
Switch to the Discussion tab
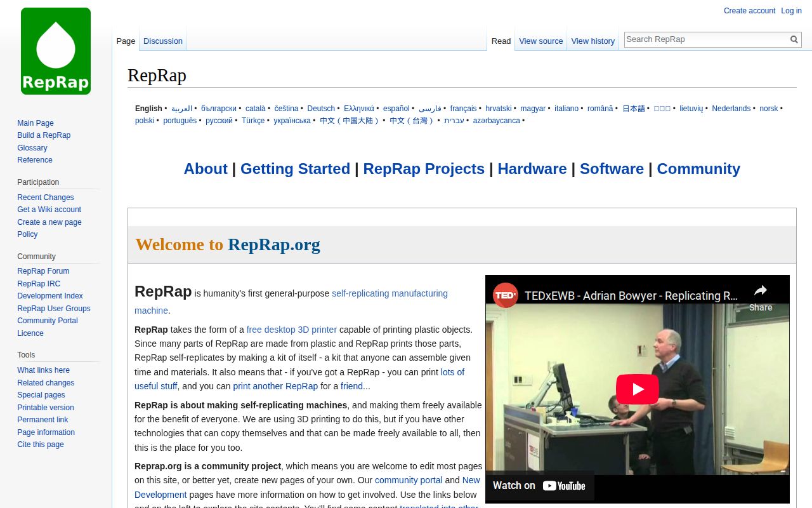click(x=163, y=41)
